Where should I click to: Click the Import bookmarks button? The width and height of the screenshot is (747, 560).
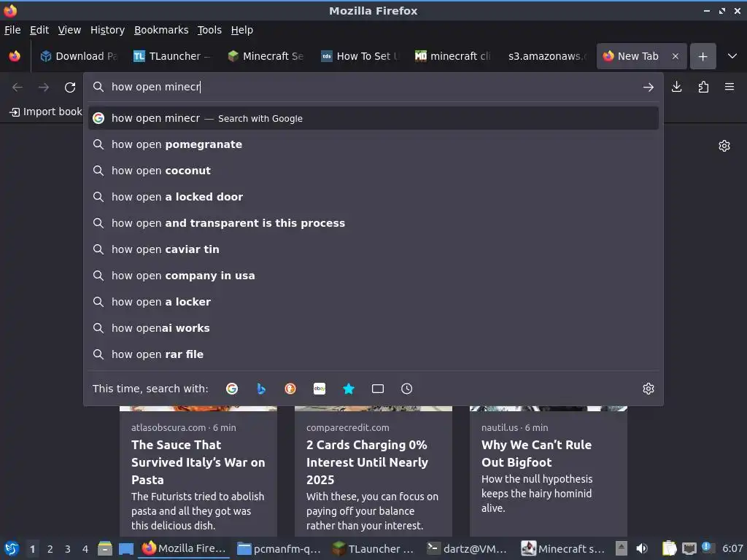(x=46, y=112)
